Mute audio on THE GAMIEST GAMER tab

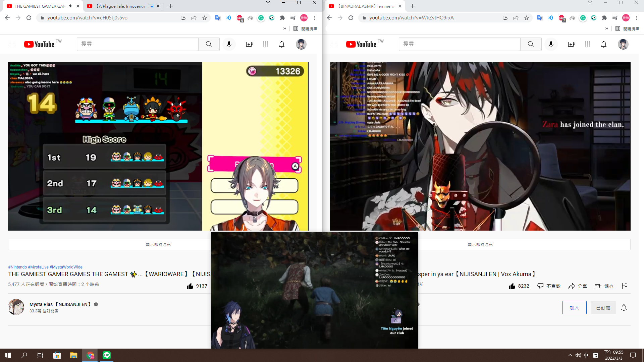(70, 6)
